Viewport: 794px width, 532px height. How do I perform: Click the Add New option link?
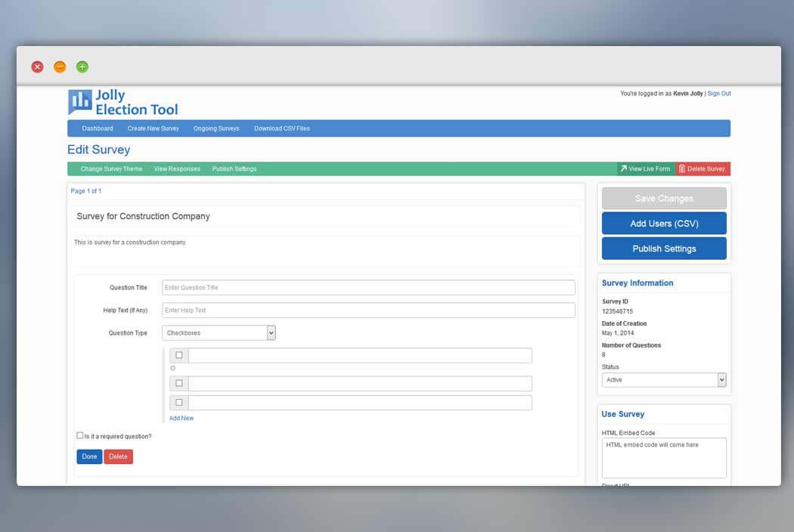pos(181,418)
